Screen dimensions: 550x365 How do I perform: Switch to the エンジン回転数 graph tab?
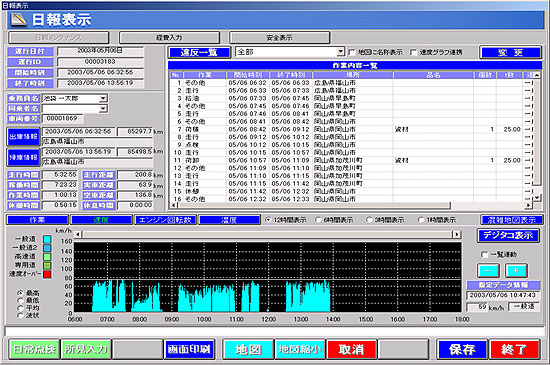click(x=166, y=220)
